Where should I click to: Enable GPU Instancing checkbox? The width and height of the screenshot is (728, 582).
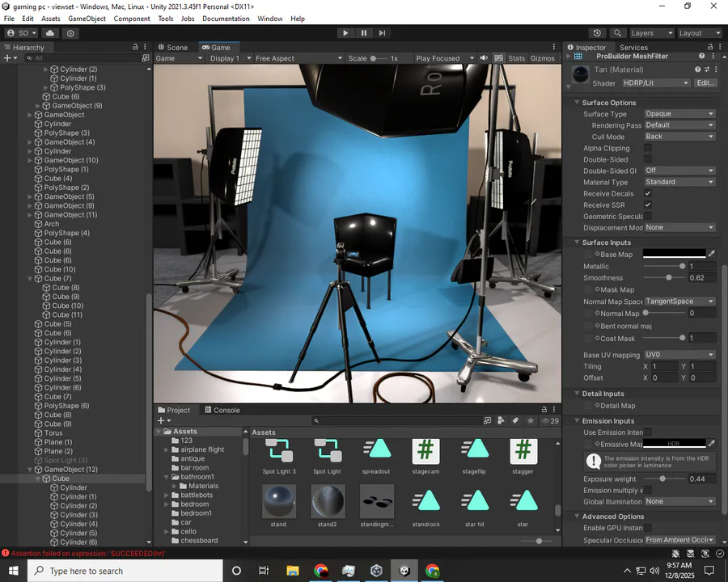tap(648, 528)
